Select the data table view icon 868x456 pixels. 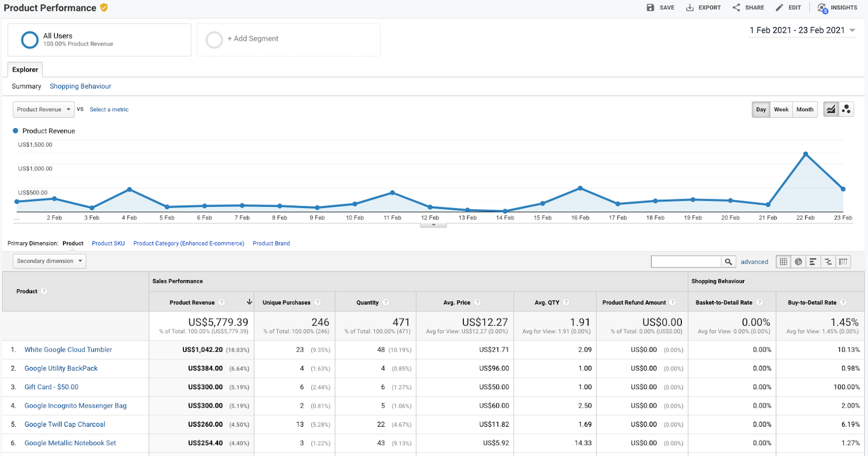783,262
